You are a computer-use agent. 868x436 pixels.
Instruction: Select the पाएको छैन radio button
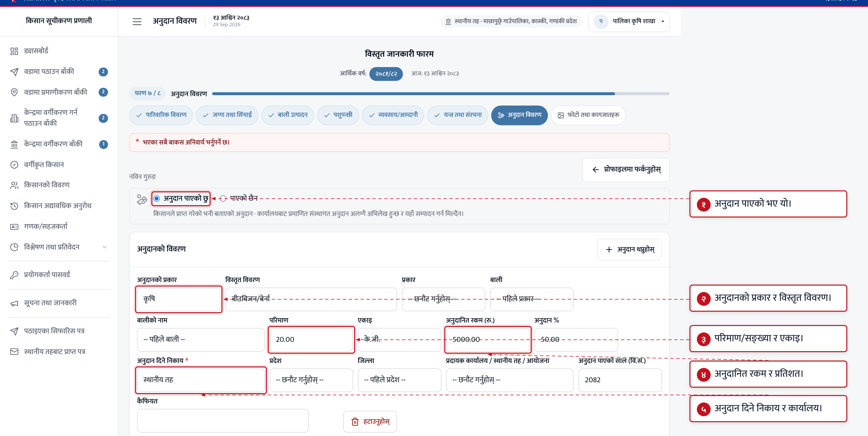223,199
